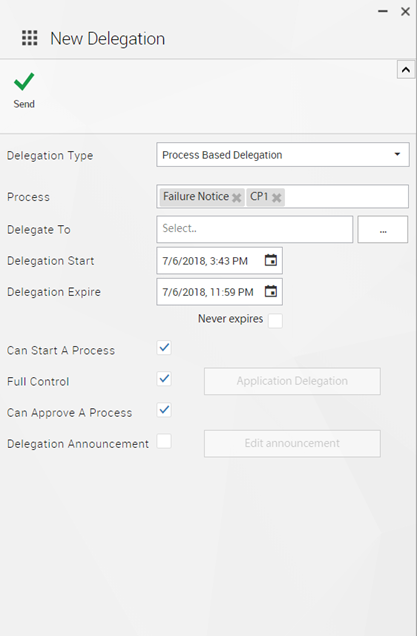Image resolution: width=417 pixels, height=636 pixels.
Task: Click the Application Delegation button
Action: tap(292, 381)
